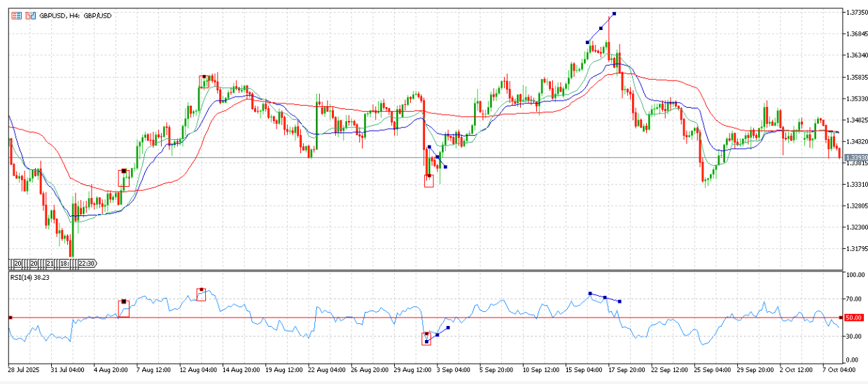Viewport: 868px width, 384px height.
Task: Select the red rectangle on RSI near 12 Aug
Action: [201, 294]
